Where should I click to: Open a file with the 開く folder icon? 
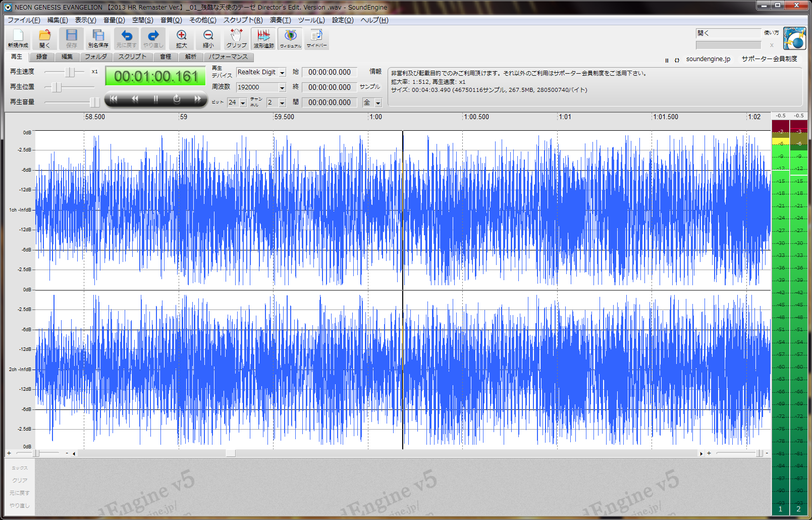(x=45, y=38)
